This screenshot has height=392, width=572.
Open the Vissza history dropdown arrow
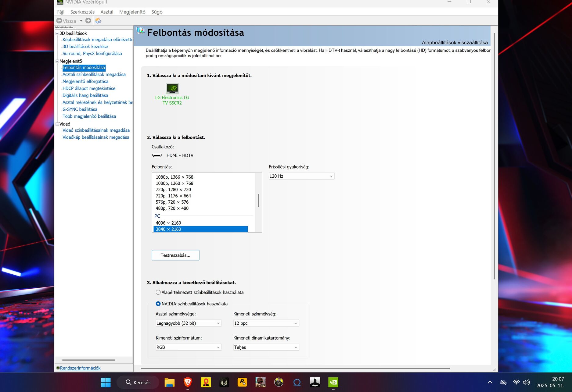click(81, 21)
